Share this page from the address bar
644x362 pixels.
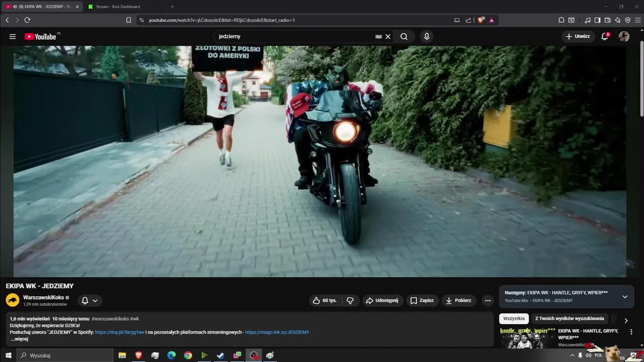(468, 20)
